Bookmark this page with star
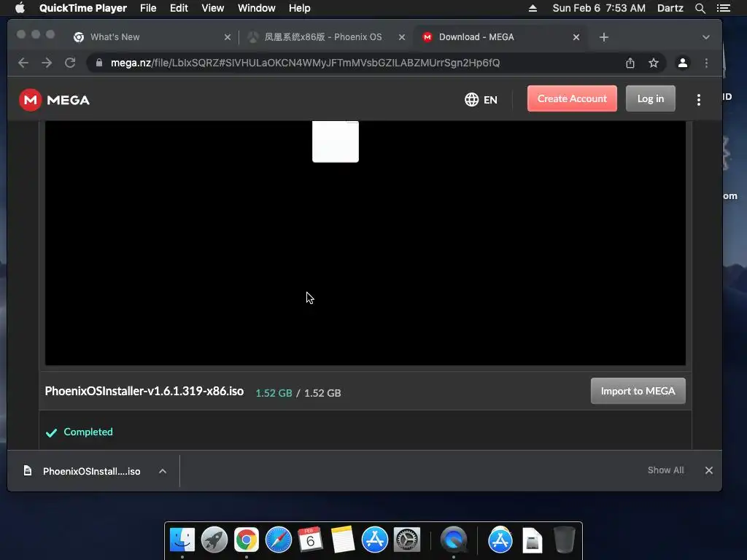Viewport: 747px width, 560px height. (x=654, y=63)
